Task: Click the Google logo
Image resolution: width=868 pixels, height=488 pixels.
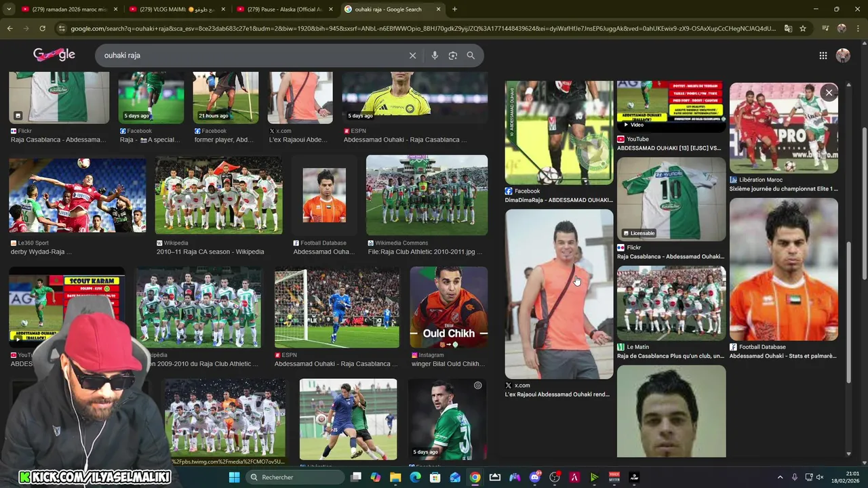Action: pos(54,56)
